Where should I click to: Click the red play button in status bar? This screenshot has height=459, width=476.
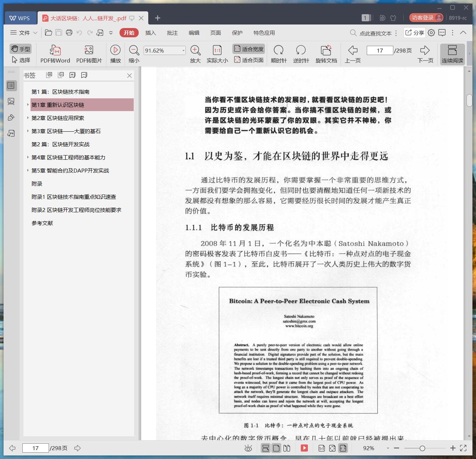pos(304,448)
